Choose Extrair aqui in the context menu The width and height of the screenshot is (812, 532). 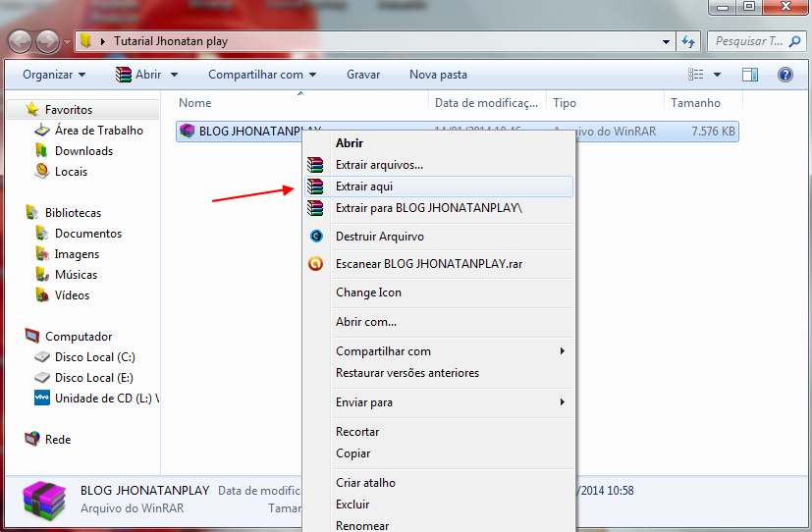[x=439, y=186]
